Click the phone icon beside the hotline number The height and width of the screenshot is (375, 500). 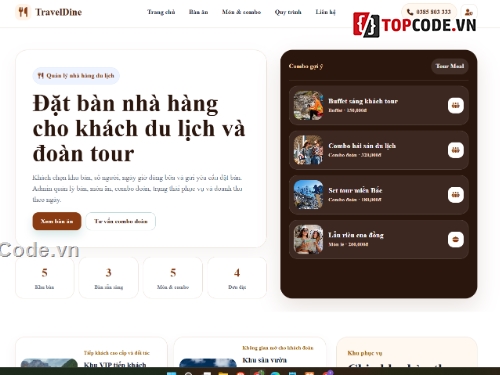410,12
